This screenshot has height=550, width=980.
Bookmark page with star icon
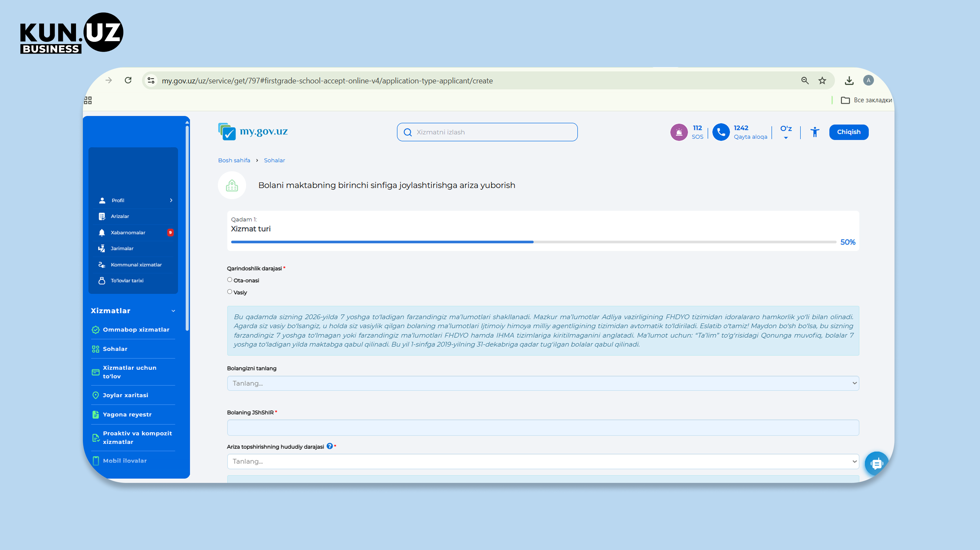point(822,80)
